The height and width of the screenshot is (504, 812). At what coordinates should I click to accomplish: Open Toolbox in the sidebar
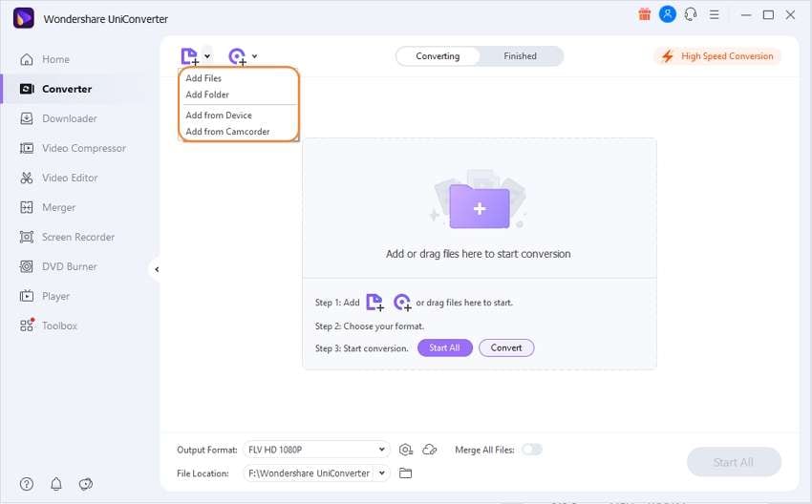[48, 325]
